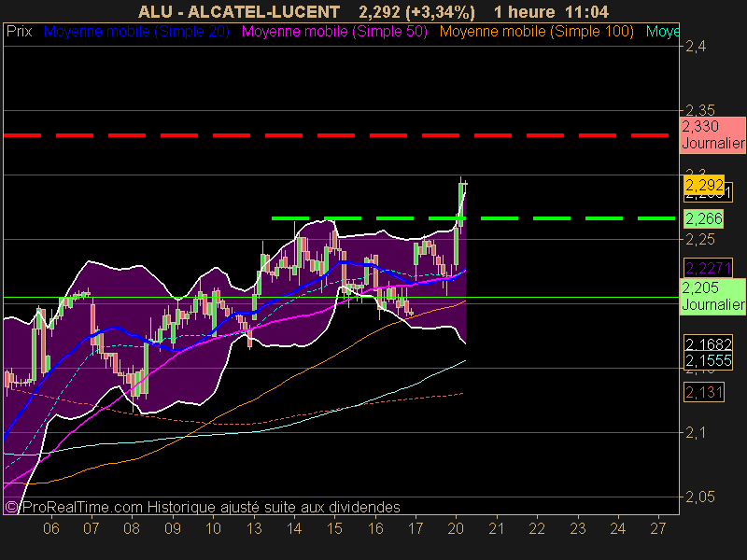Click the price change text (+3,34%)

click(440, 12)
